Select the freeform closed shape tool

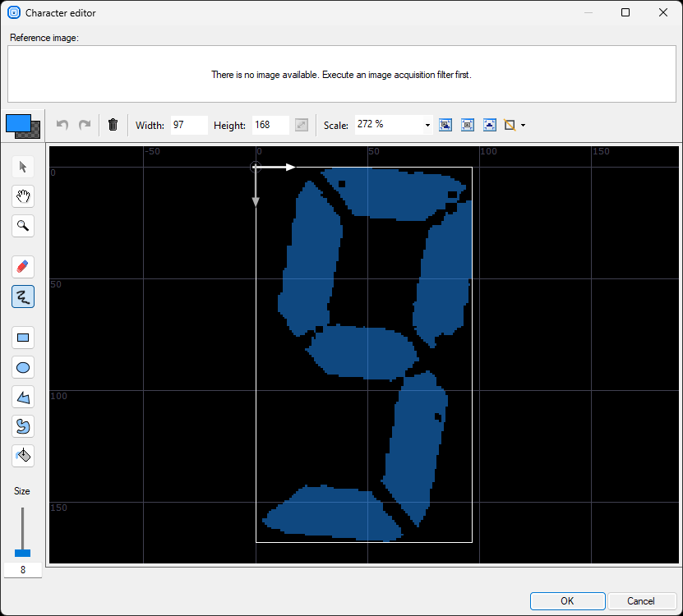23,426
